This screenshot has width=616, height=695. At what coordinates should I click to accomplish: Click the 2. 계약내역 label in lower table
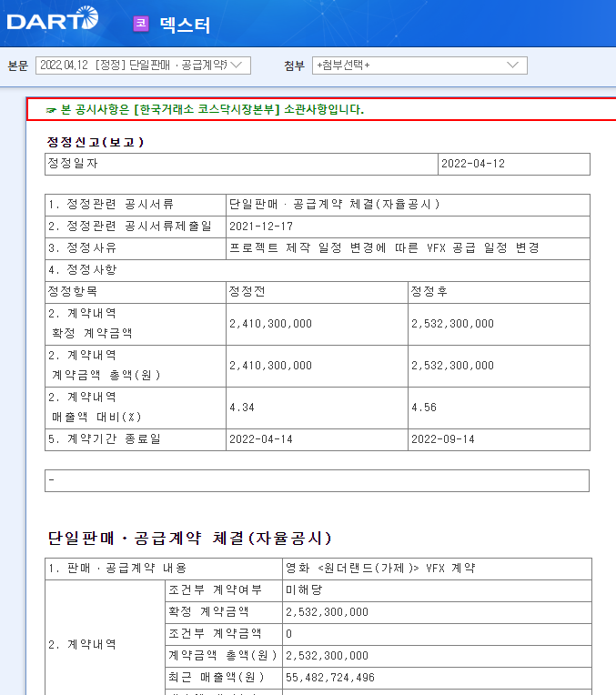[82, 644]
